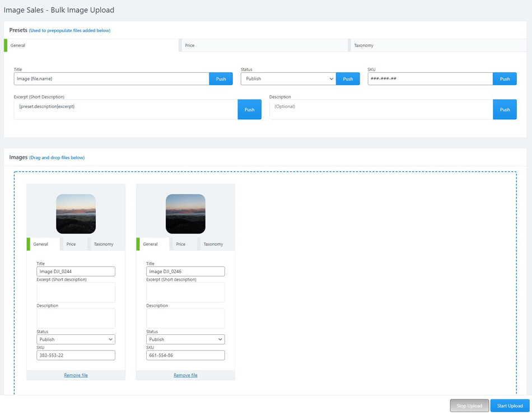
Task: Open Taxonomy tab on DJI_0244 card
Action: click(106, 244)
